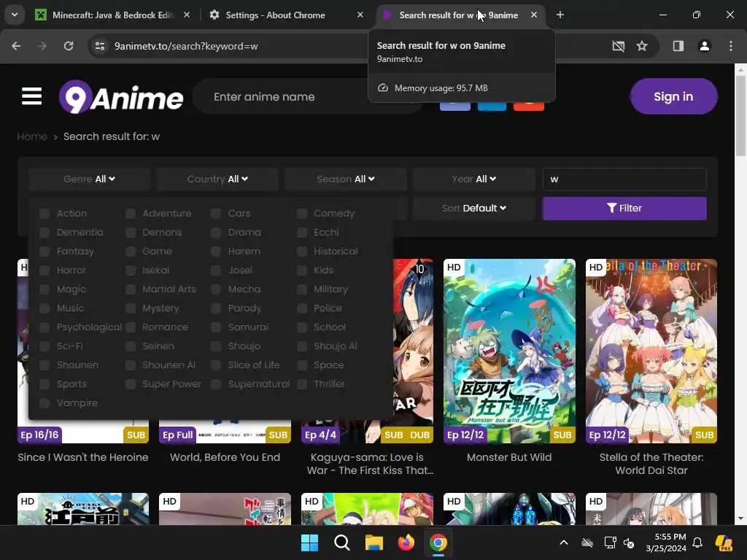Viewport: 747px width, 560px height.
Task: Click the page vertical scrollbar
Action: coord(740,116)
